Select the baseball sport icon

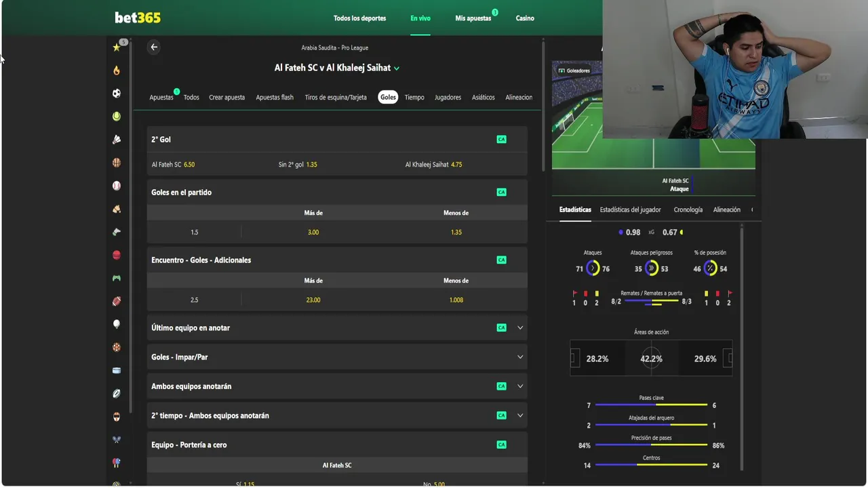tap(117, 186)
